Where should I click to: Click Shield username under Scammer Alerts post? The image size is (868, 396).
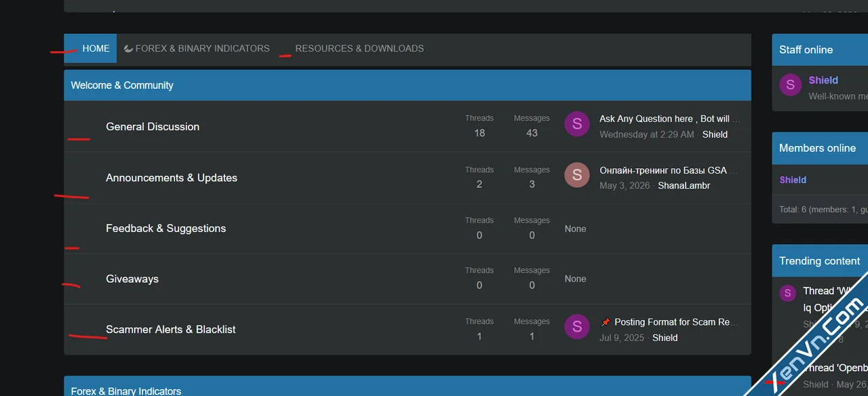(665, 338)
